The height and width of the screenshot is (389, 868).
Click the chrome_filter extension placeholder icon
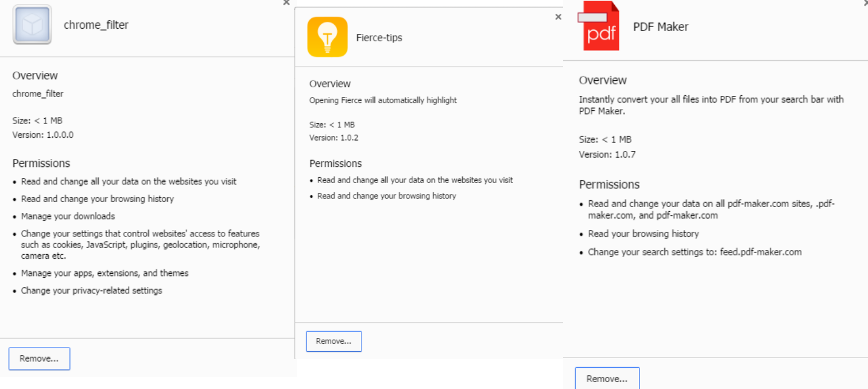(x=32, y=25)
